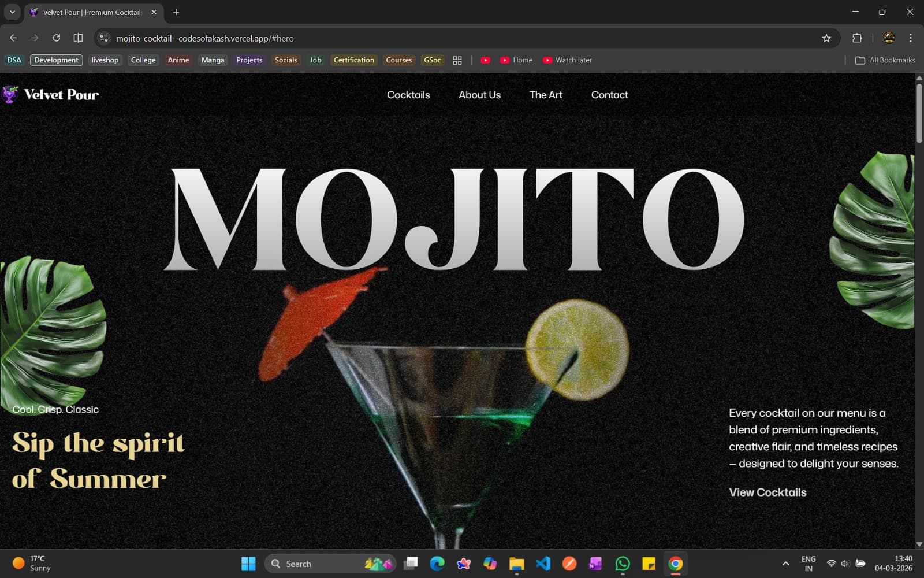924x578 pixels.
Task: Open the Development bookmark folder
Action: pos(56,60)
